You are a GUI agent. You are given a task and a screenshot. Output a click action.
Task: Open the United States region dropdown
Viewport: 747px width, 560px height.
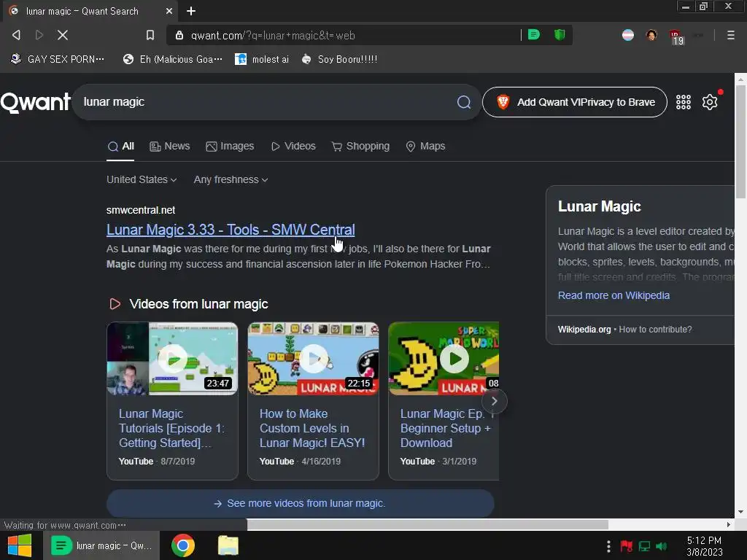[x=142, y=179]
